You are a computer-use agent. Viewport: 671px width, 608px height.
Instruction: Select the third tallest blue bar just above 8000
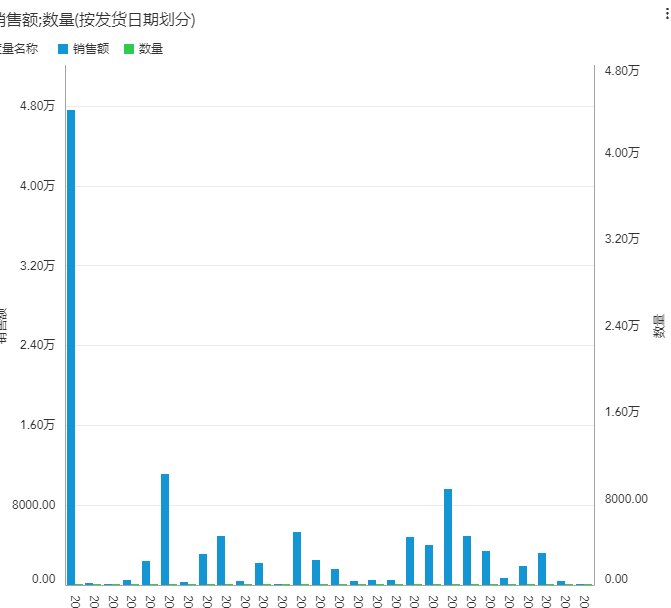point(448,537)
